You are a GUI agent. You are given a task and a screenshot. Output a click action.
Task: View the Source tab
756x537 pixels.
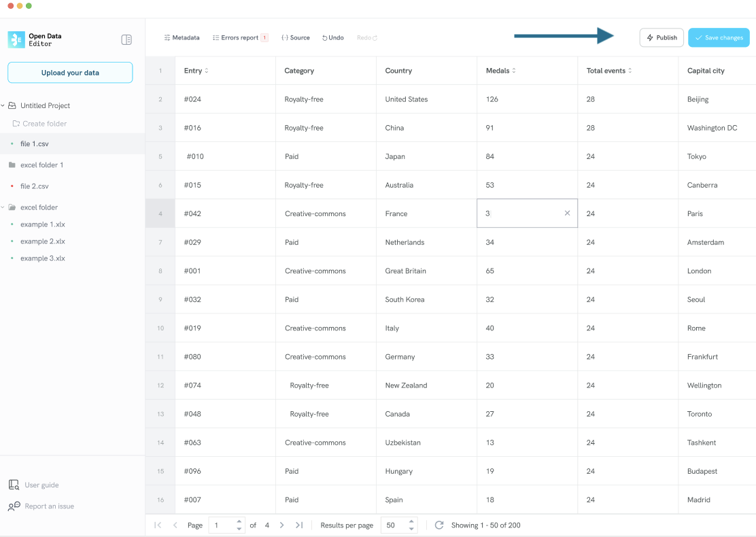point(296,37)
